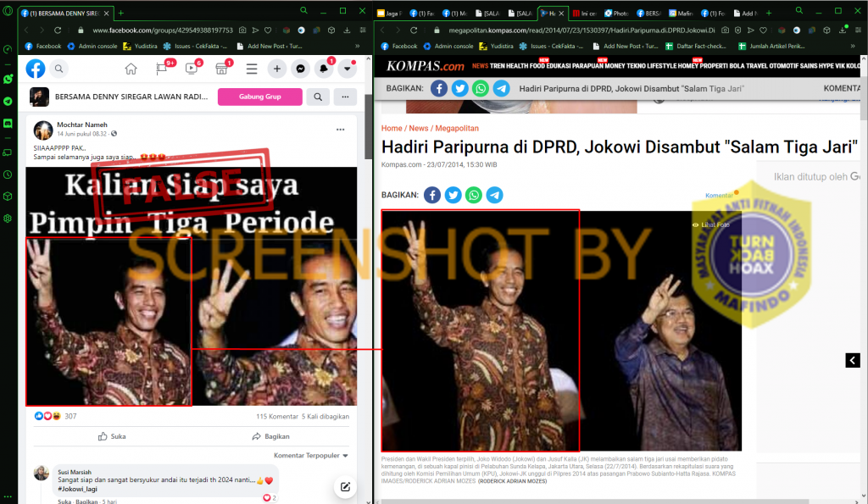The image size is (868, 504).
Task: Open History clock icon in sidebar
Action: click(x=8, y=174)
